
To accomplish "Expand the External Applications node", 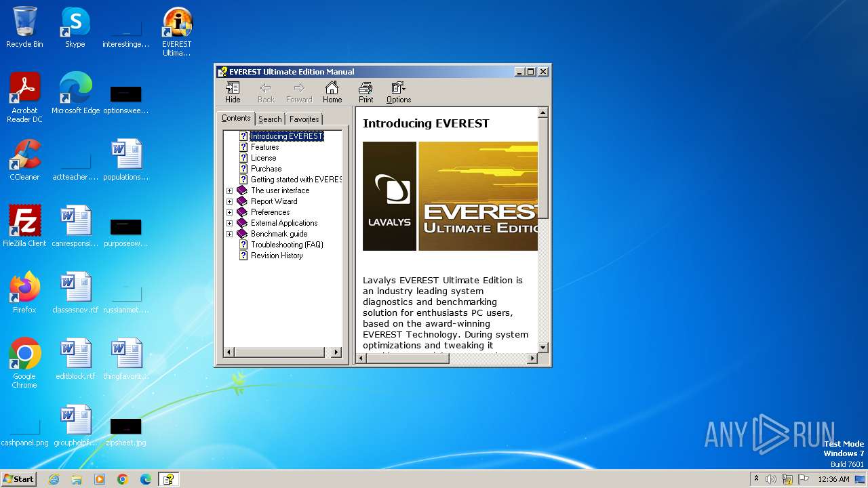I will coord(229,223).
